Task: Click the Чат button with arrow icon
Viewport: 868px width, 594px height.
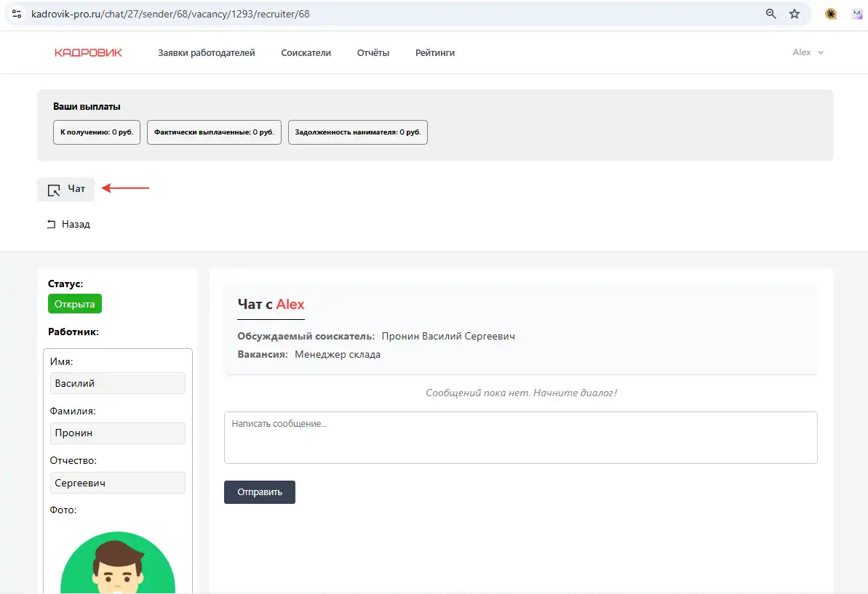Action: pos(66,189)
